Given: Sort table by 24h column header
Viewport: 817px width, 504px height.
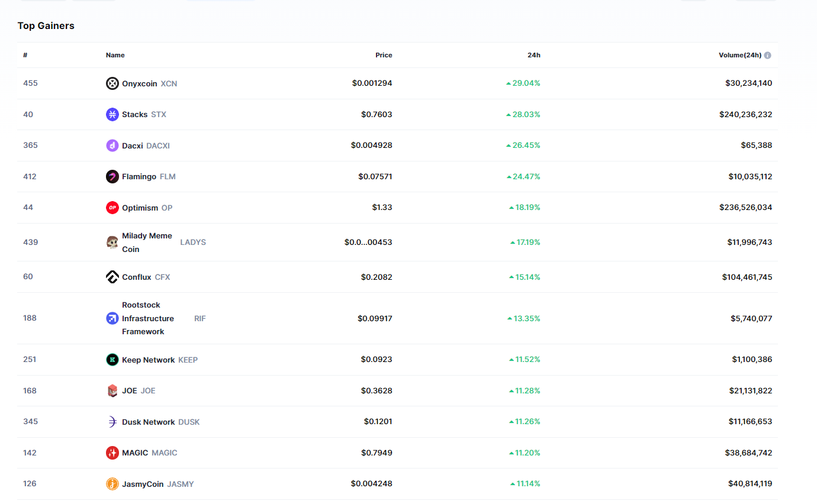Looking at the screenshot, I should pyautogui.click(x=533, y=55).
